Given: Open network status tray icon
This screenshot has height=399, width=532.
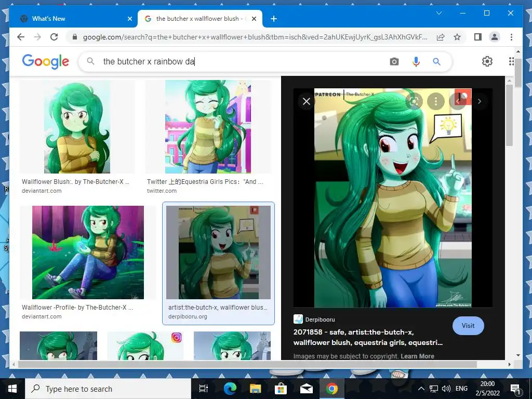Looking at the screenshot, I should point(434,389).
